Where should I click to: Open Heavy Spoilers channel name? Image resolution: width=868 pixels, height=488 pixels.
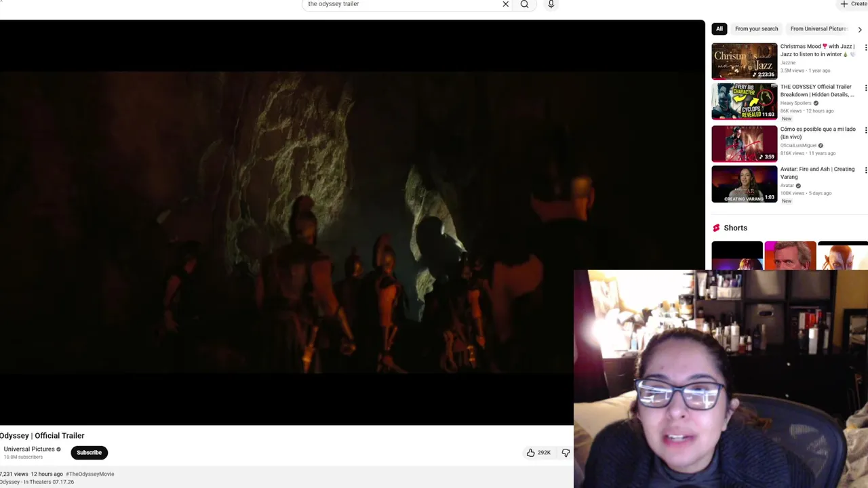tap(795, 103)
